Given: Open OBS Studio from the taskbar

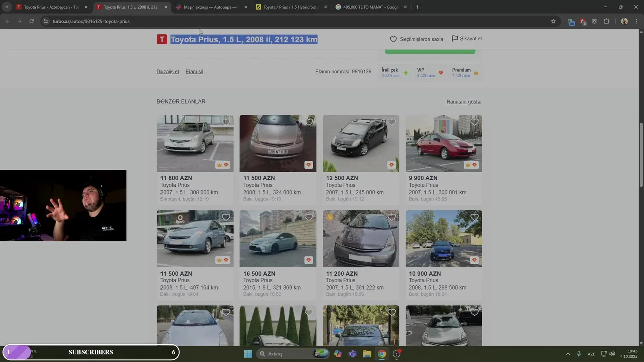Looking at the screenshot, I should (x=397, y=354).
